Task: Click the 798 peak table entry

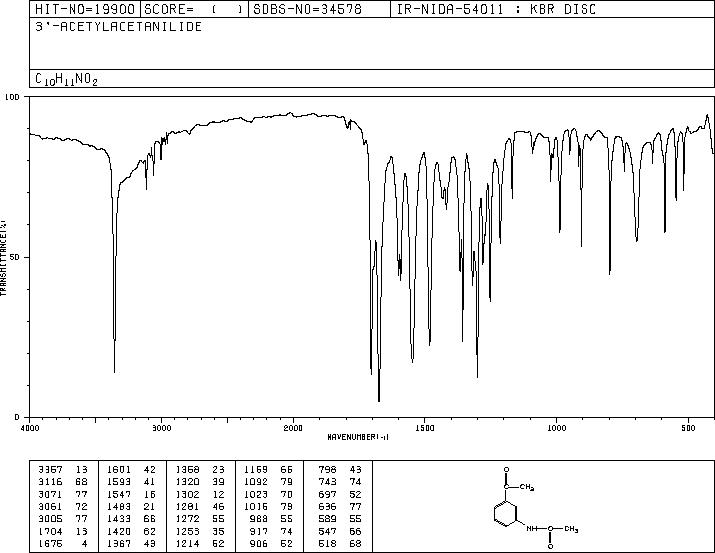Action: [340, 470]
